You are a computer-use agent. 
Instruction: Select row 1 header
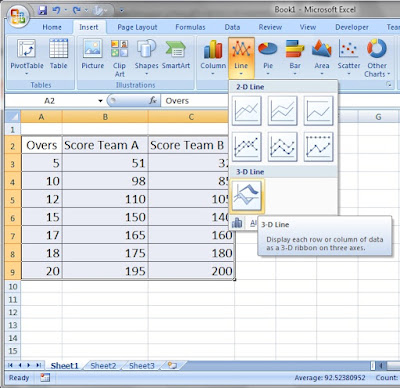pyautogui.click(x=13, y=129)
